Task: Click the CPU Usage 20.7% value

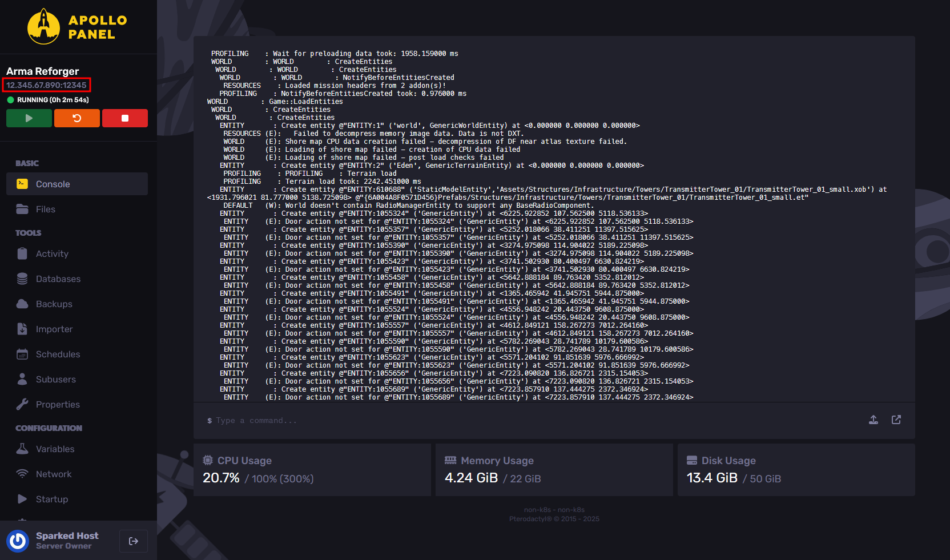Action: click(x=221, y=478)
